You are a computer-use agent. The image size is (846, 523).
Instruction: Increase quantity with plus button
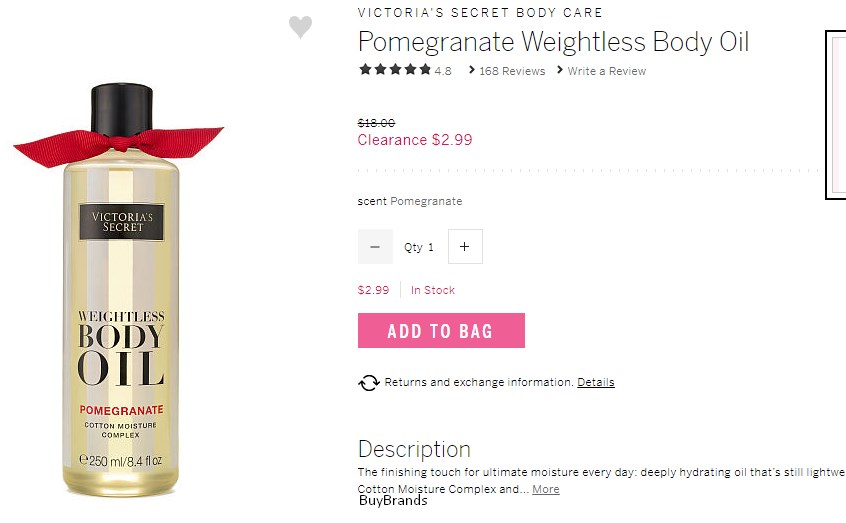[x=465, y=247]
